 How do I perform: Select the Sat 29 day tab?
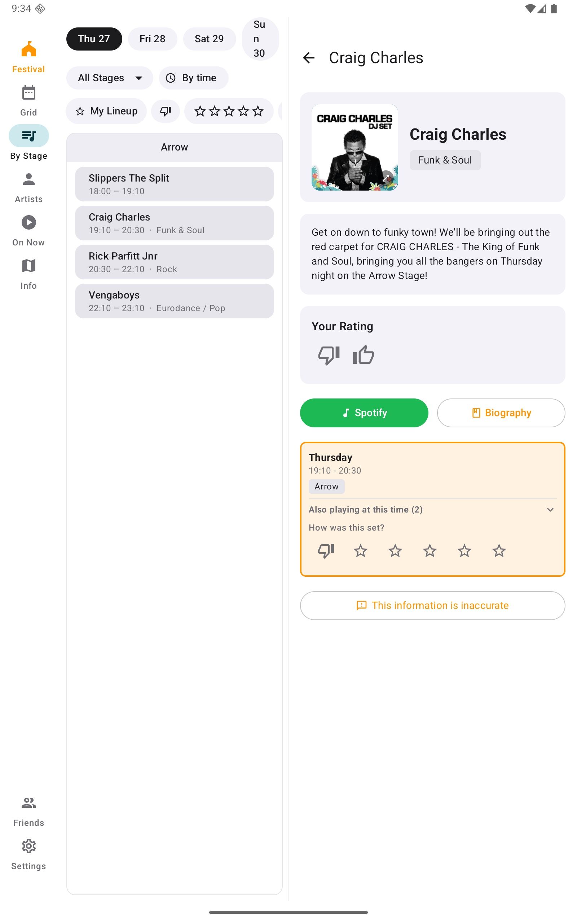[x=209, y=39]
